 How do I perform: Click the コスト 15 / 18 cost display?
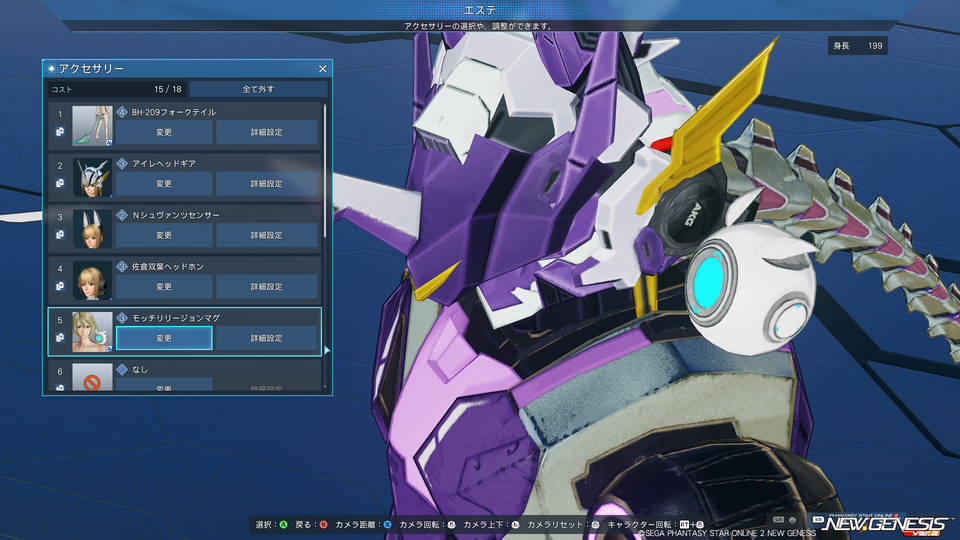click(x=117, y=89)
